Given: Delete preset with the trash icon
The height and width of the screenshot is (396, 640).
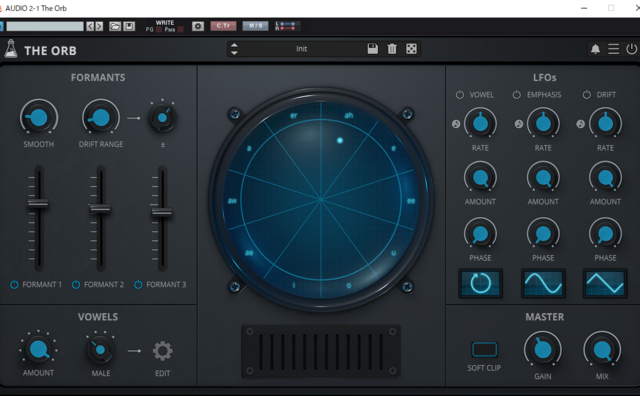Looking at the screenshot, I should click(x=392, y=49).
